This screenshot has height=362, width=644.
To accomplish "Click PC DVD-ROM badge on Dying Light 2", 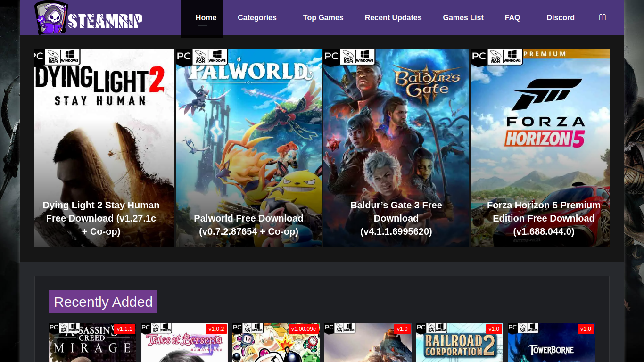I will (x=58, y=57).
